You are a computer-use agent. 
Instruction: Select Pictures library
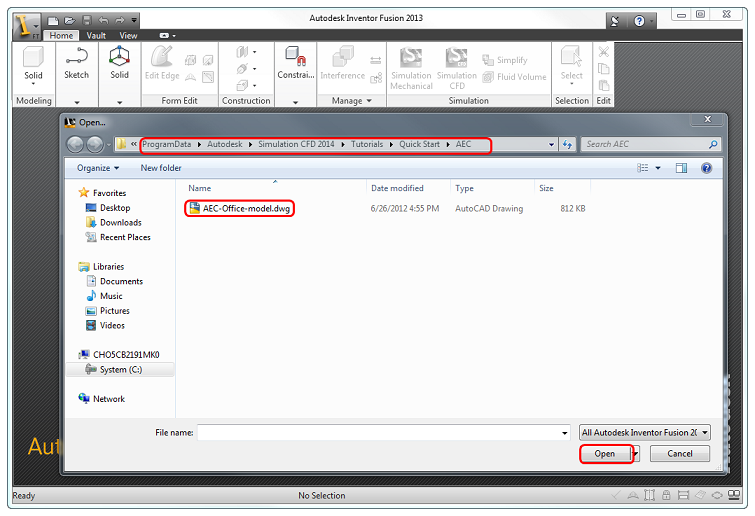tap(108, 311)
